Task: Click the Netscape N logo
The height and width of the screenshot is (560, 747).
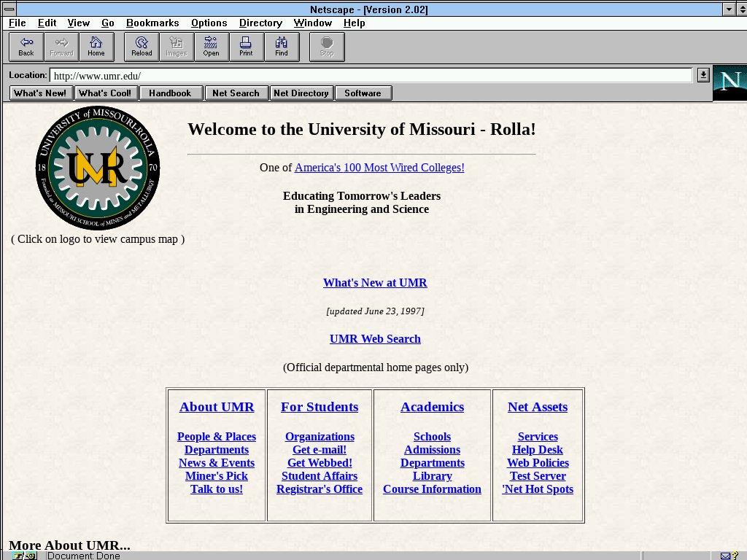Action: click(x=729, y=83)
